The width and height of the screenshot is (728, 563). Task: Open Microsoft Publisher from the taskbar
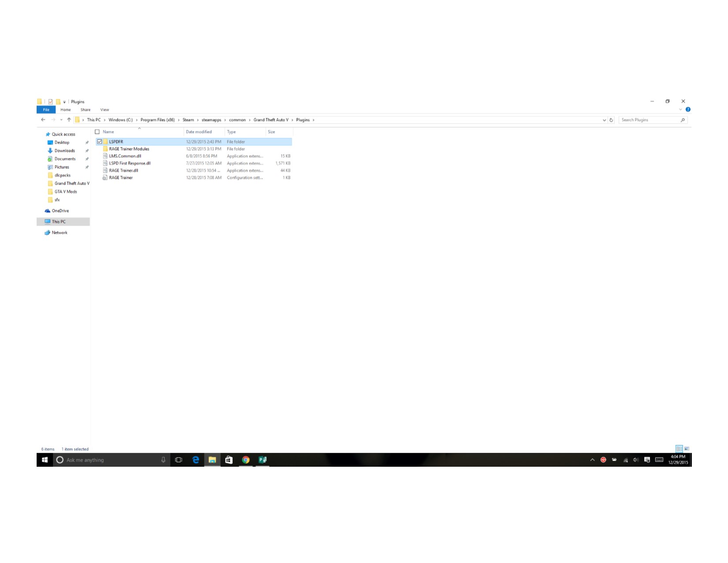pos(263,460)
